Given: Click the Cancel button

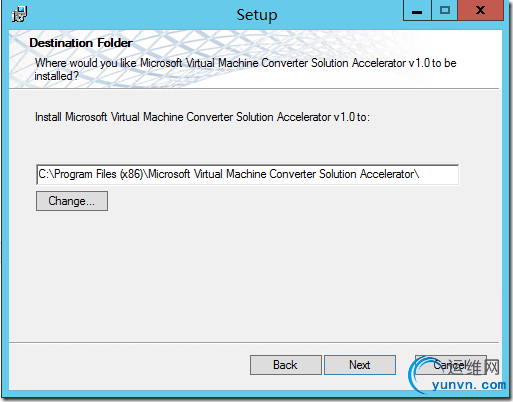Looking at the screenshot, I should [451, 365].
